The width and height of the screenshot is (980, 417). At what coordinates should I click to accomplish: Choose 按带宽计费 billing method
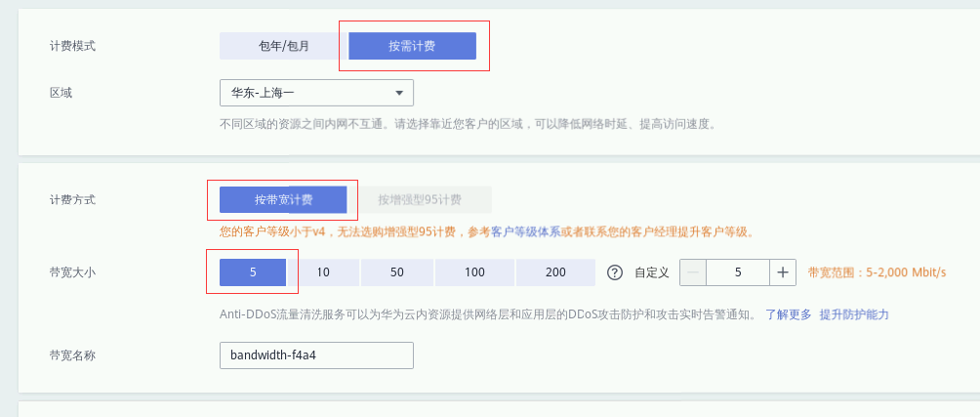pyautogui.click(x=283, y=199)
